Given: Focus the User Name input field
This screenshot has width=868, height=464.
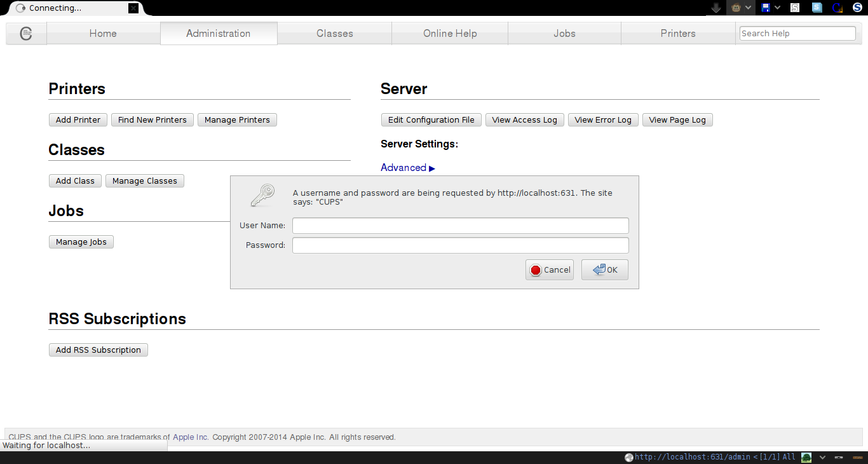Looking at the screenshot, I should 460,226.
